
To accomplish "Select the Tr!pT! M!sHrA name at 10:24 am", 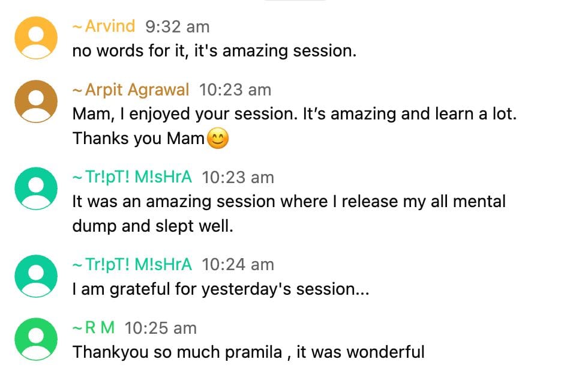I will [x=132, y=264].
